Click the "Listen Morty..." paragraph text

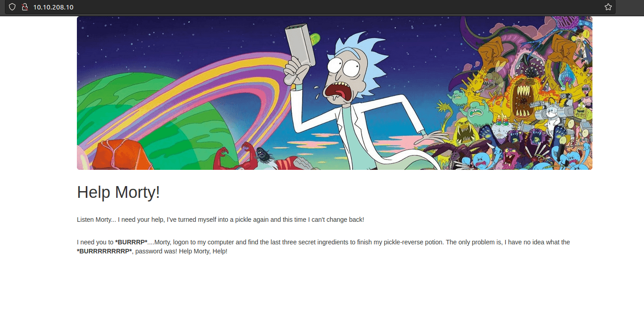click(220, 220)
